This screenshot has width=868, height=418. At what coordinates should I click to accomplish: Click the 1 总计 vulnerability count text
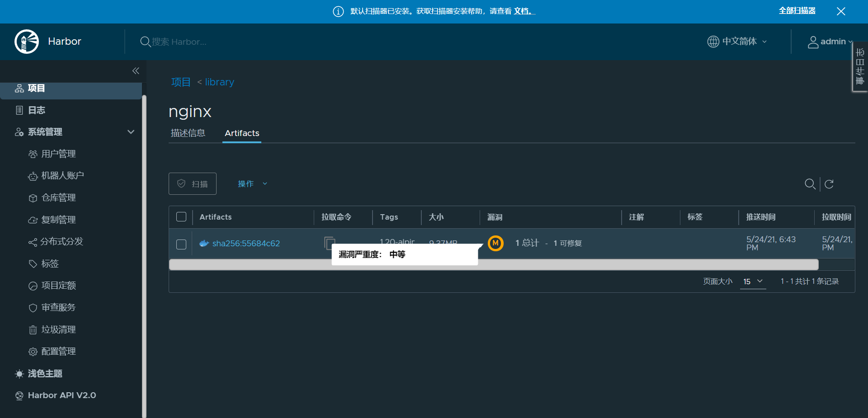pos(527,243)
